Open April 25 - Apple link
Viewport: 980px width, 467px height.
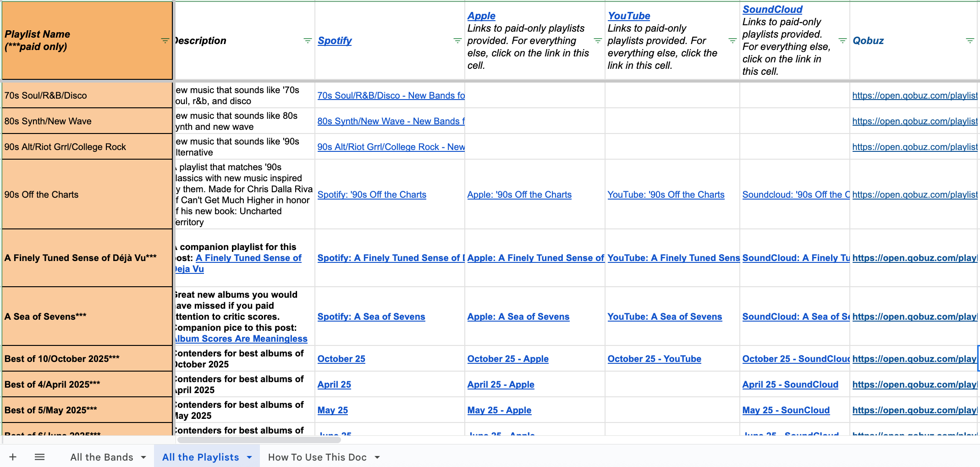501,384
